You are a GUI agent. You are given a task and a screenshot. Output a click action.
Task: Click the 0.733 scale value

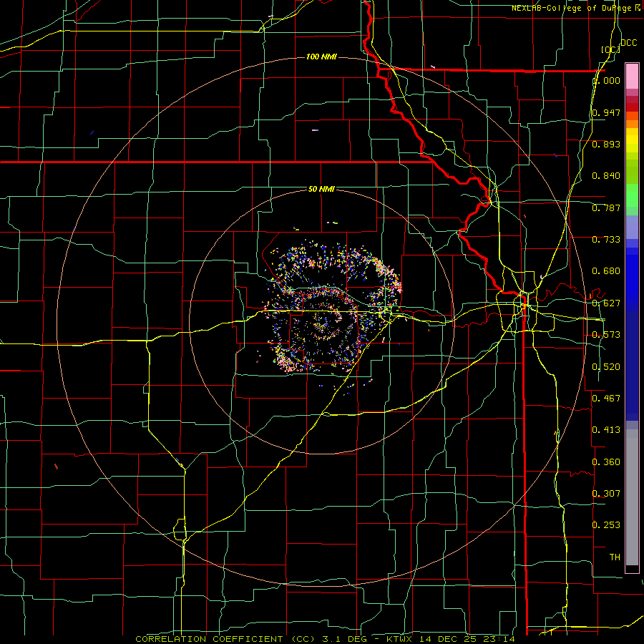pos(606,240)
